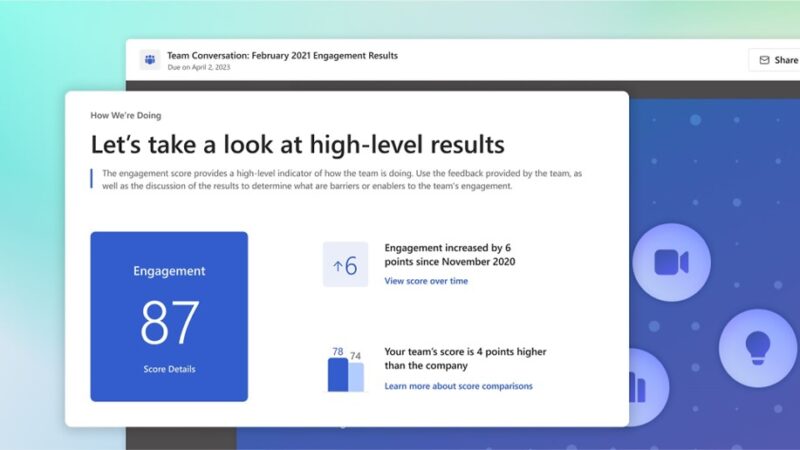The height and width of the screenshot is (450, 800).
Task: Open Score Details in the Engagement tile
Action: point(169,369)
